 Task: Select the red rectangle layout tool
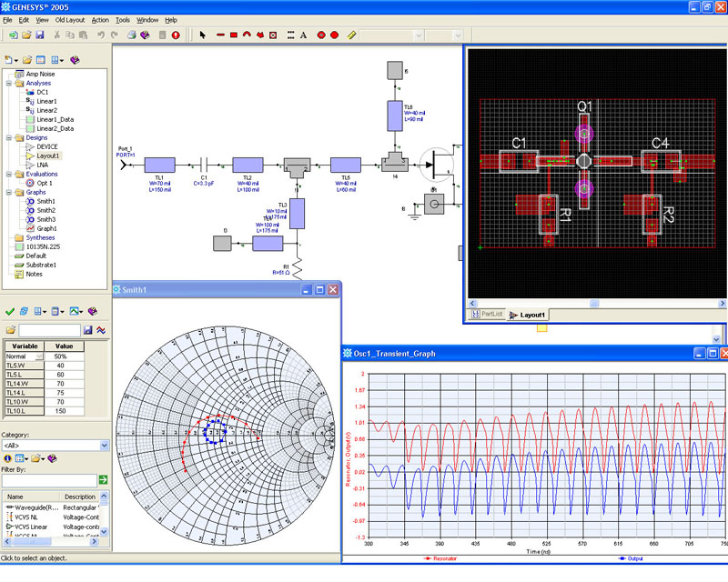(234, 35)
